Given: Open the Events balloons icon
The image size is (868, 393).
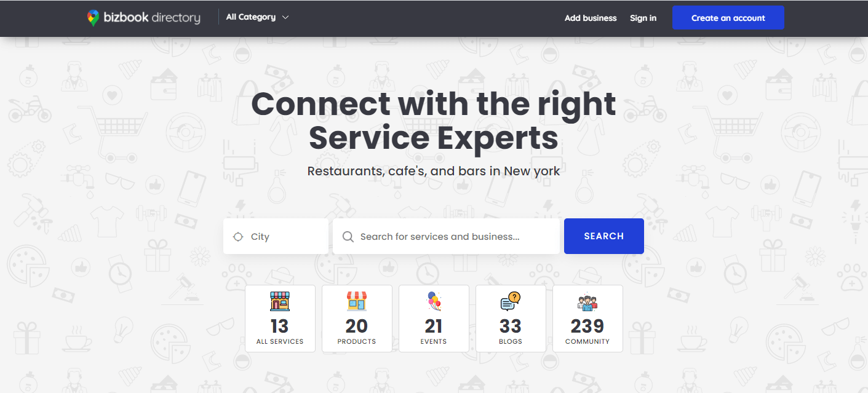Looking at the screenshot, I should pos(434,301).
